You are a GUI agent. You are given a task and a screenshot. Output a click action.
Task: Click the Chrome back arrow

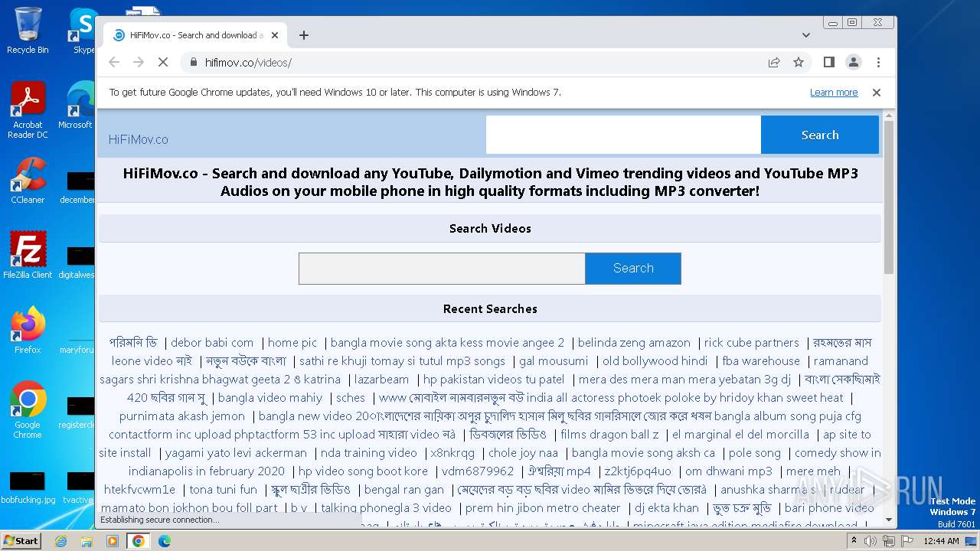(114, 62)
